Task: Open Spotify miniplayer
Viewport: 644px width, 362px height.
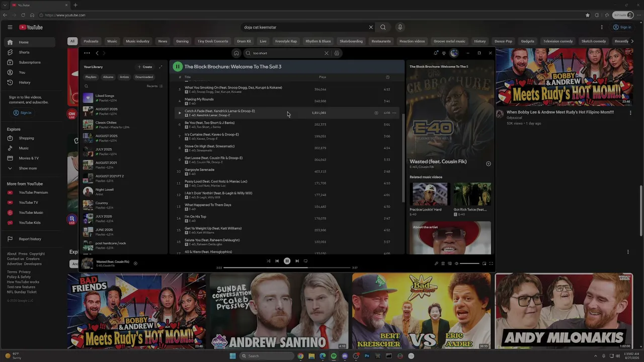Action: coord(485,263)
